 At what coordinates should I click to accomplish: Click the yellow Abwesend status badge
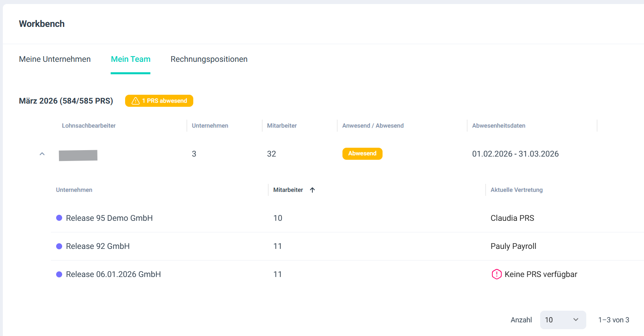tap(362, 154)
